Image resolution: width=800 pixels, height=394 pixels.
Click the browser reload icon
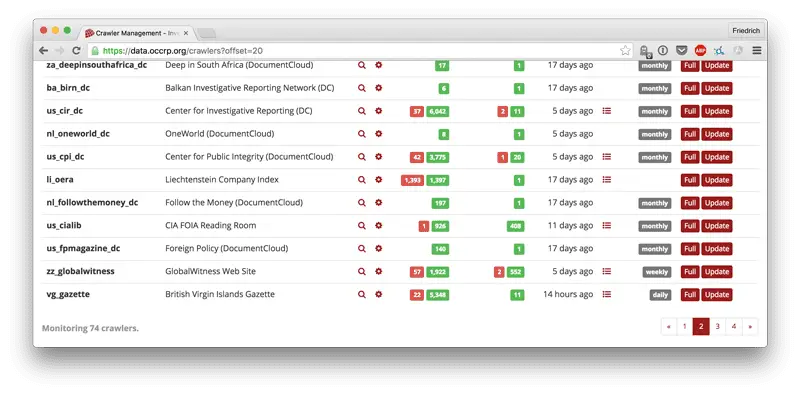(x=76, y=51)
